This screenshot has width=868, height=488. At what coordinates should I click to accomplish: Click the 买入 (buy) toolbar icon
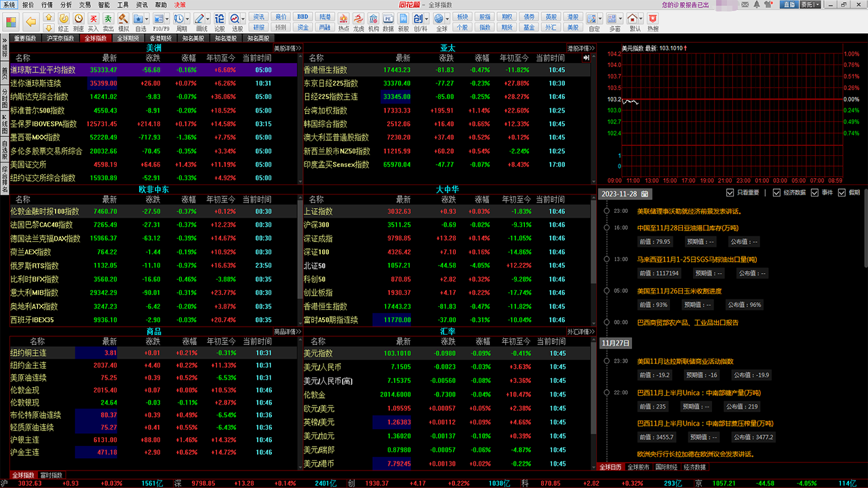[93, 22]
